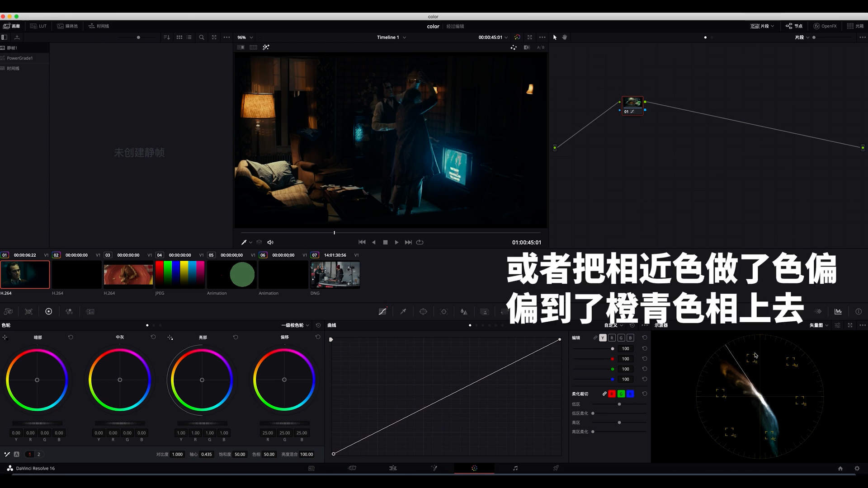This screenshot has height=488, width=868.
Task: Toggle curve channel link (chain) icon
Action: [x=595, y=338]
